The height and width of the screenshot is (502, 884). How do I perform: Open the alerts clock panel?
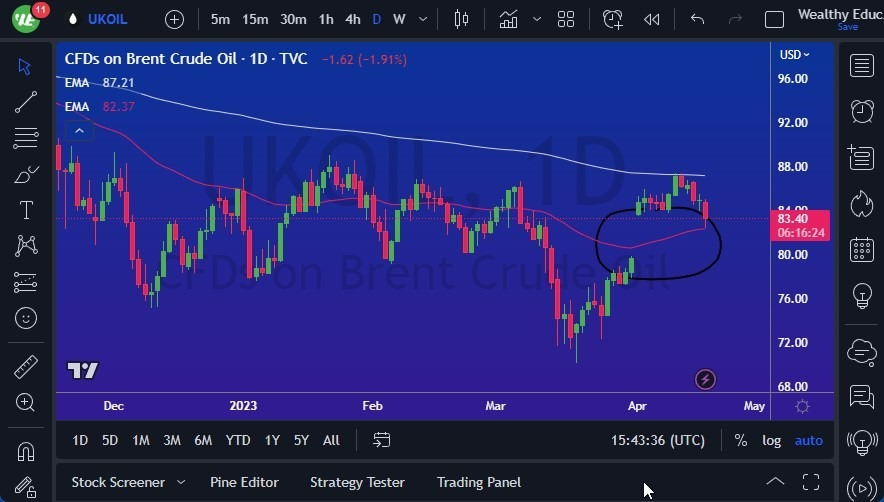861,112
